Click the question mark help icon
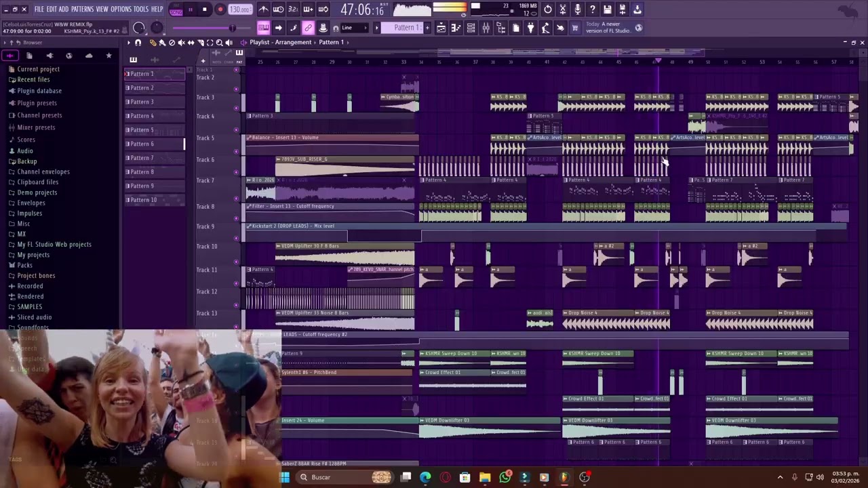 (x=593, y=9)
